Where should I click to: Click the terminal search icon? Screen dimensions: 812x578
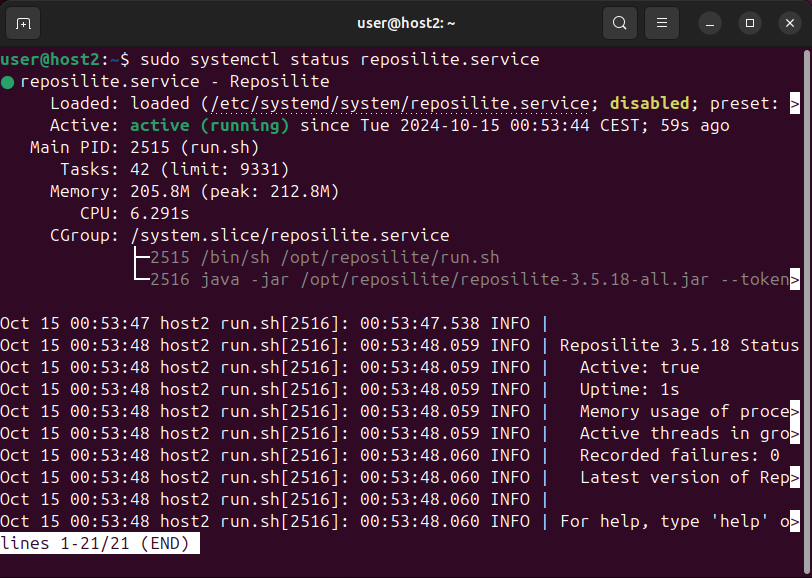coord(620,23)
